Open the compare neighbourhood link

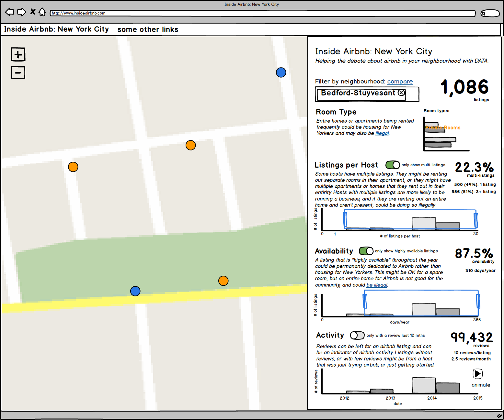(400, 82)
